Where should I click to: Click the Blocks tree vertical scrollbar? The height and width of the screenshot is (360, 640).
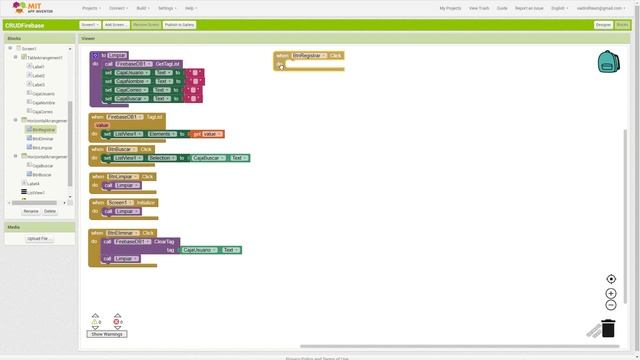coord(70,143)
